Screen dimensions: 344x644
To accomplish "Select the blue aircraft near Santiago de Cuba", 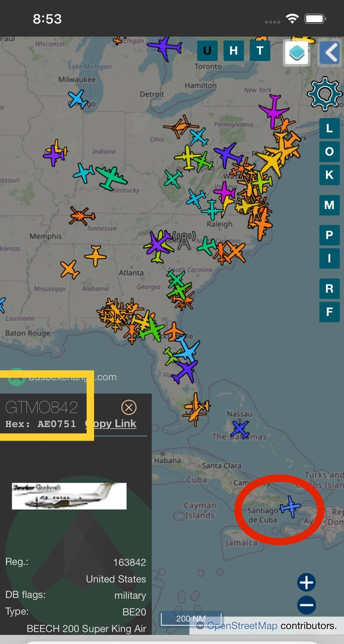I will click(x=290, y=506).
